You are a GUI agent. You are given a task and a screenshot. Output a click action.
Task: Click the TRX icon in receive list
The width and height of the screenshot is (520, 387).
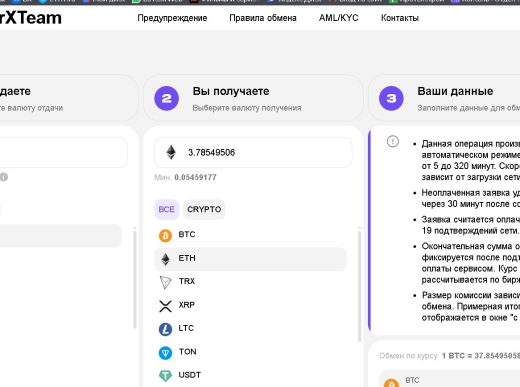point(165,282)
